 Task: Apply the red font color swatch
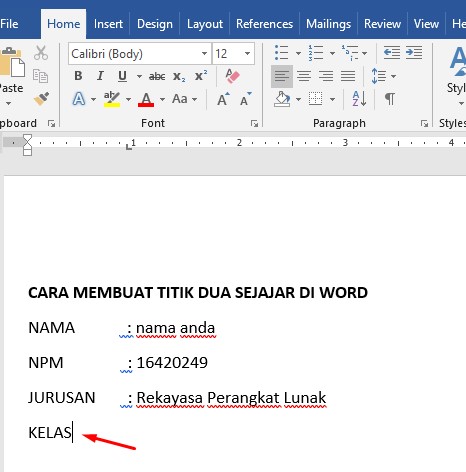click(146, 99)
